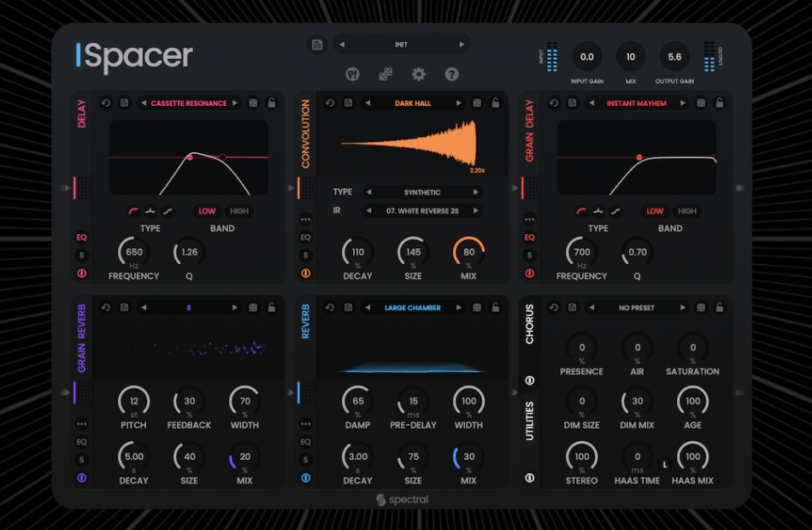This screenshot has width=812, height=530.
Task: Toggle Delay module power button
Action: (82, 273)
